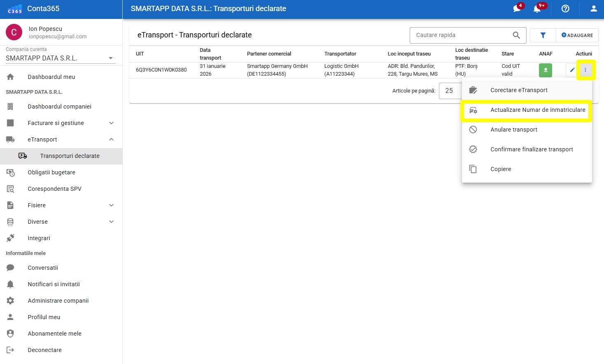Collapse the eTransport sidebar section
Screen dimensions: 604x364
coord(111,139)
